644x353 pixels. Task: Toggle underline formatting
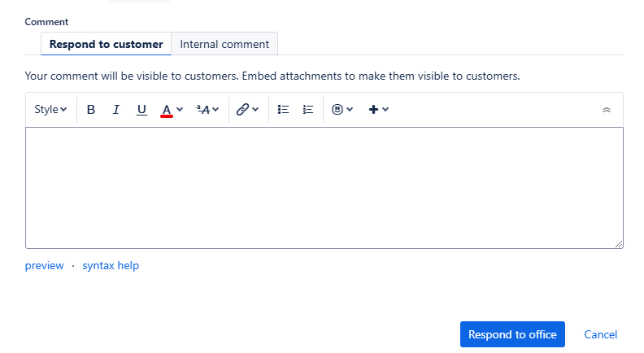[x=141, y=110]
